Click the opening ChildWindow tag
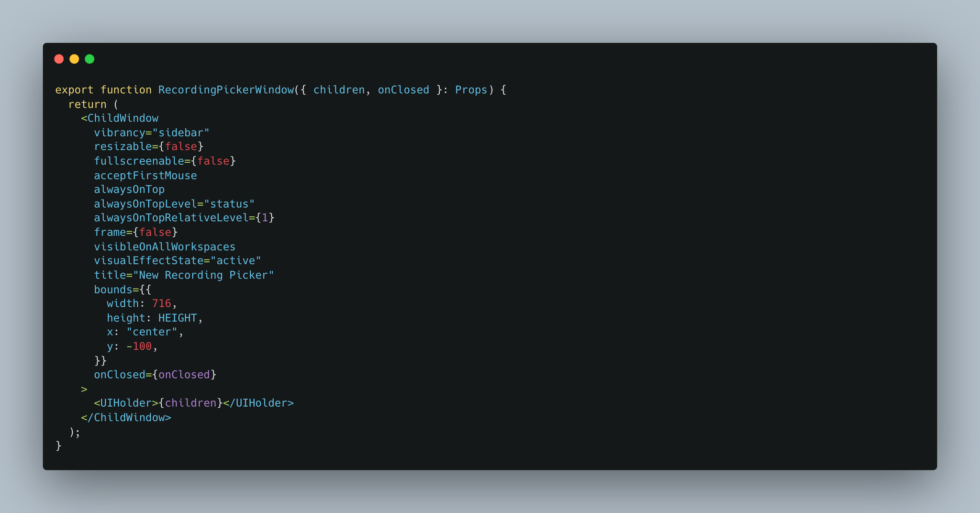 coord(120,118)
